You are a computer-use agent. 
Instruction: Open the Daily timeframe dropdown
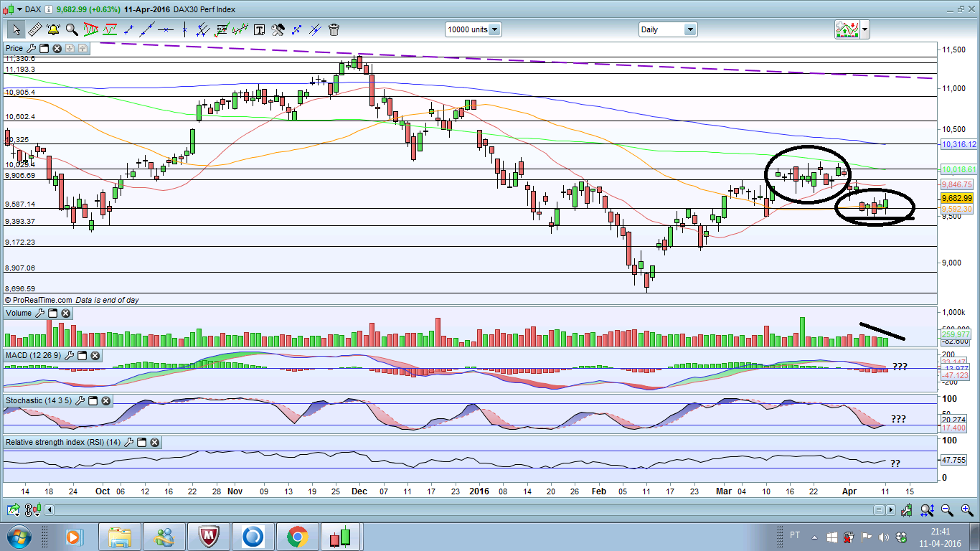click(x=689, y=29)
